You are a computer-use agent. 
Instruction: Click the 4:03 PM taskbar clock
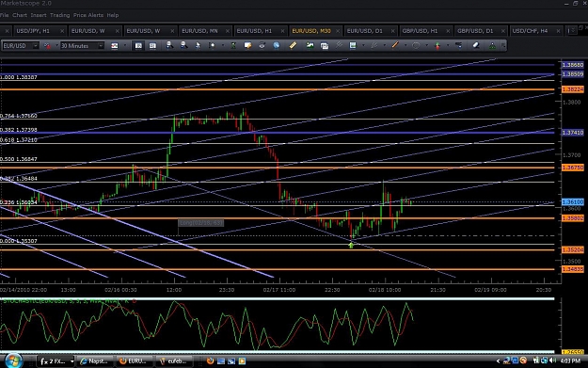(x=571, y=360)
